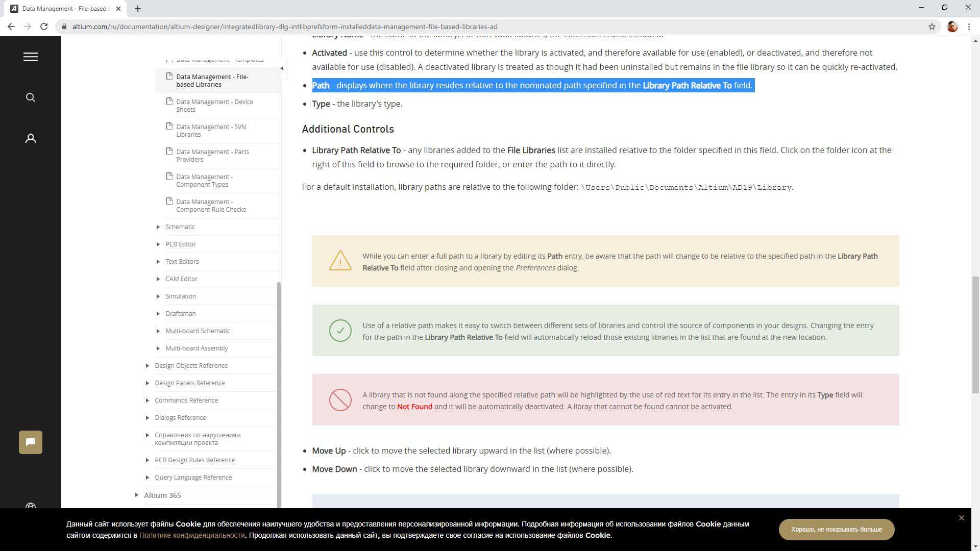Click the search magnifier icon in sidebar
The height and width of the screenshot is (551, 980).
click(31, 97)
